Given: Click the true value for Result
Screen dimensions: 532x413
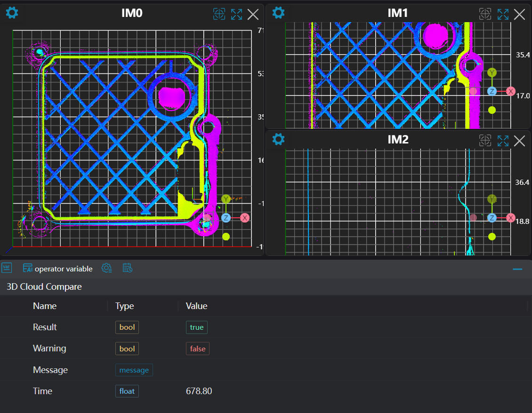Looking at the screenshot, I should (x=197, y=327).
